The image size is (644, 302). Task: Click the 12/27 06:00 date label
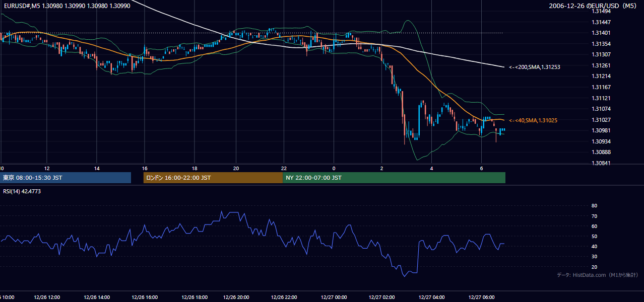482,297
